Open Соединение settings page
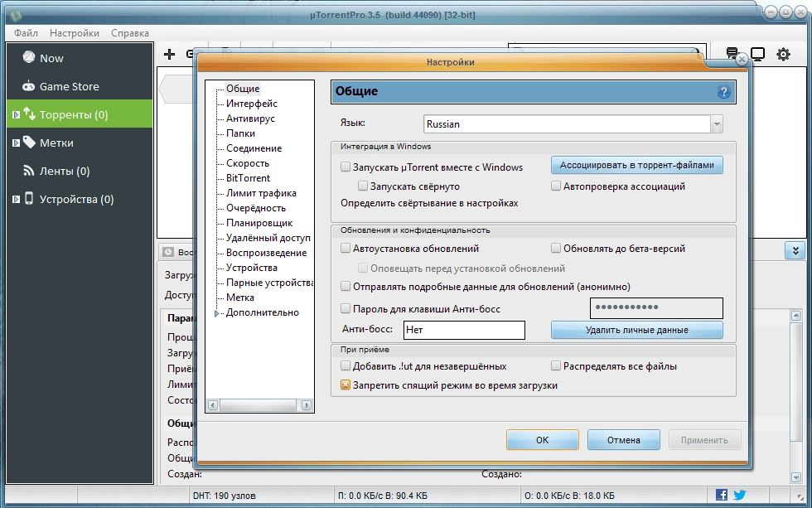This screenshot has width=812, height=508. tap(254, 148)
